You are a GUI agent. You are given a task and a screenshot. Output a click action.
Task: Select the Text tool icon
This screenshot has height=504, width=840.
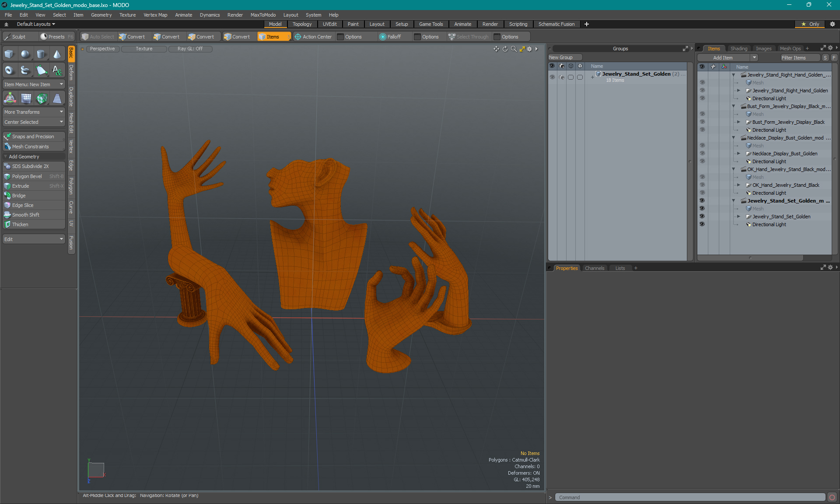(57, 70)
